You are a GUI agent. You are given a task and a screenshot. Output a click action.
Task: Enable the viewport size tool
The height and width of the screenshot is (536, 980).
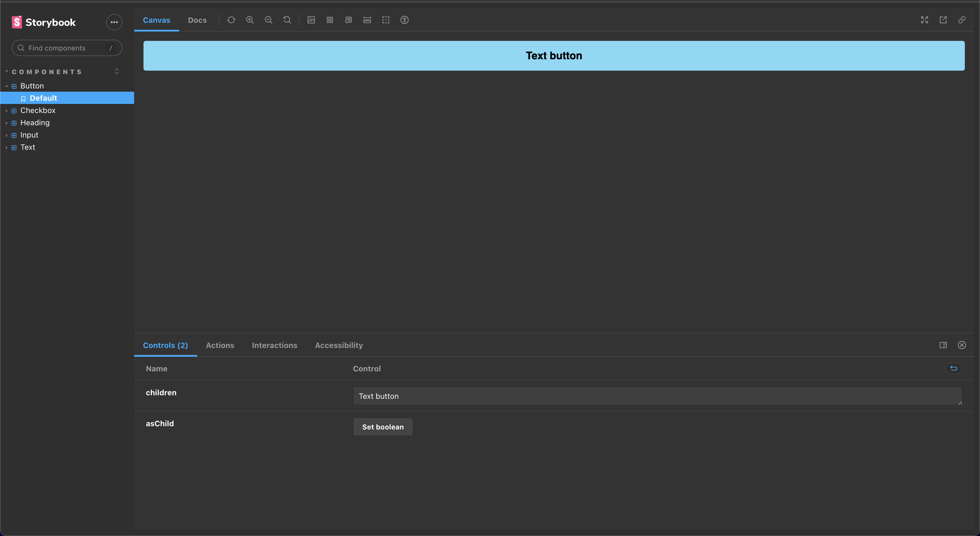click(x=348, y=20)
